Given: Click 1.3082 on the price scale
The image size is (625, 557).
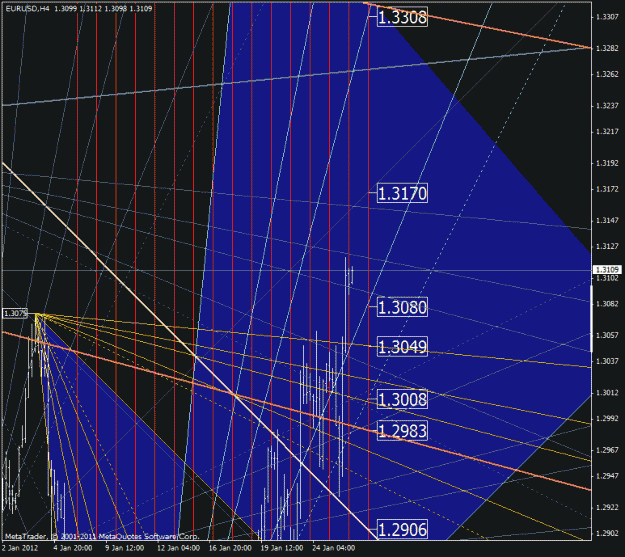Looking at the screenshot, I should tap(607, 304).
